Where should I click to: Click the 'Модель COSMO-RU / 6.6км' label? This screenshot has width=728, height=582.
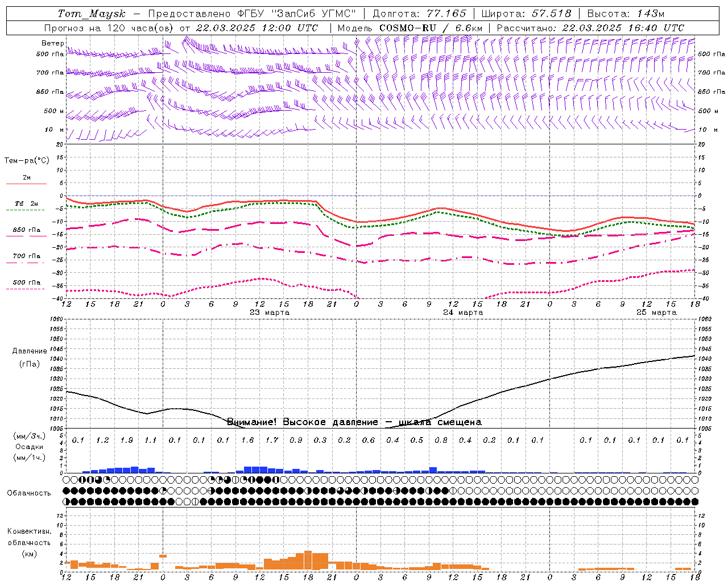pyautogui.click(x=410, y=28)
